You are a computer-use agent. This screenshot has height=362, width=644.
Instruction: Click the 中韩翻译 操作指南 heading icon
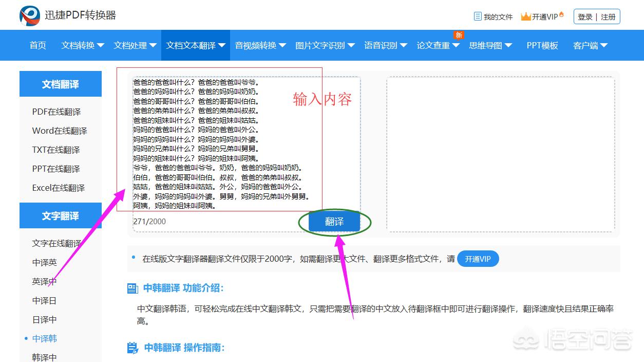pyautogui.click(x=132, y=348)
